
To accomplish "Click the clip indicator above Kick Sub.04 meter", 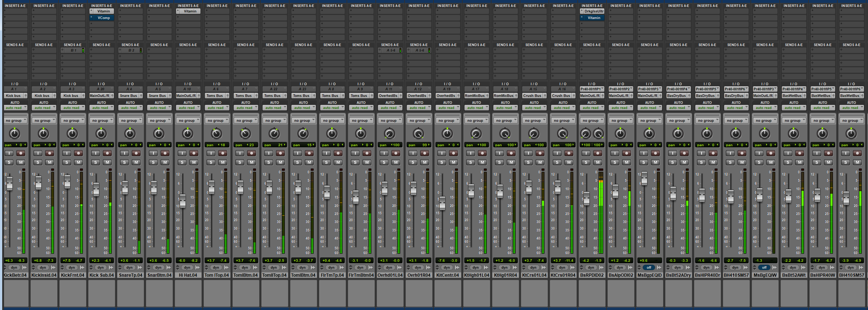I will click(x=110, y=170).
